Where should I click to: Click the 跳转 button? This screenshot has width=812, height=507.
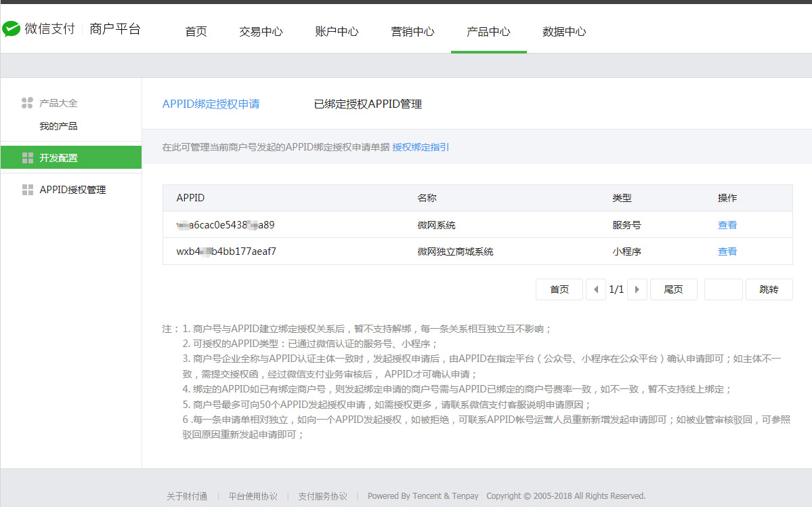click(x=769, y=289)
